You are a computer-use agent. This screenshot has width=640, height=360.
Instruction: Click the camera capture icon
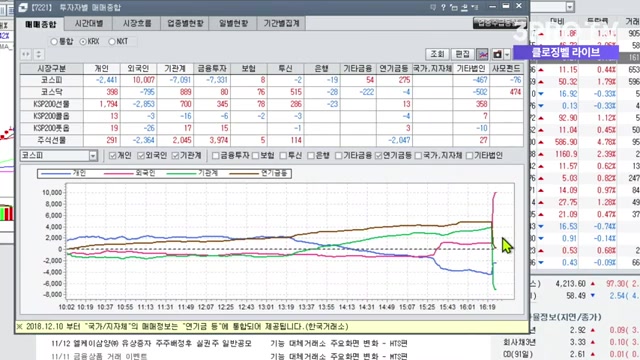pyautogui.click(x=497, y=54)
